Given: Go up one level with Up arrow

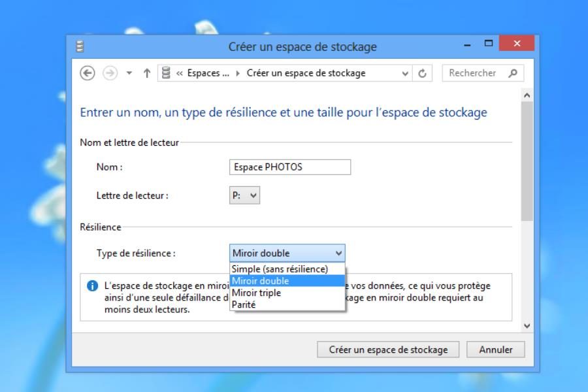Looking at the screenshot, I should pos(147,73).
